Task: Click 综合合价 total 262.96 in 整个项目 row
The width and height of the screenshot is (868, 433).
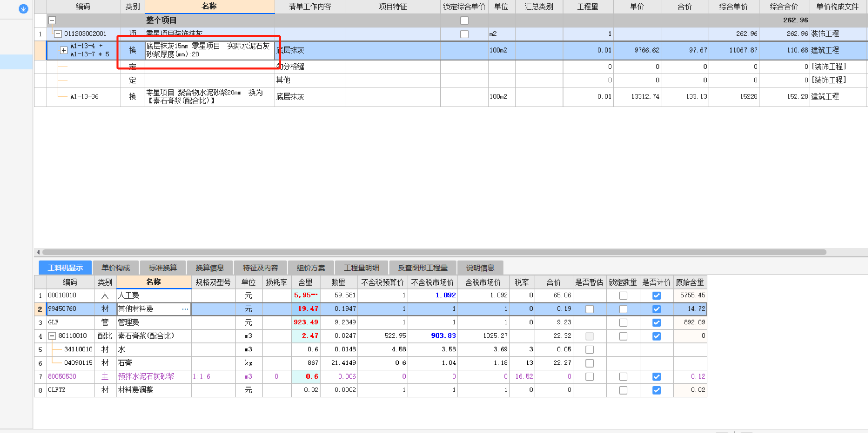Action: (785, 20)
